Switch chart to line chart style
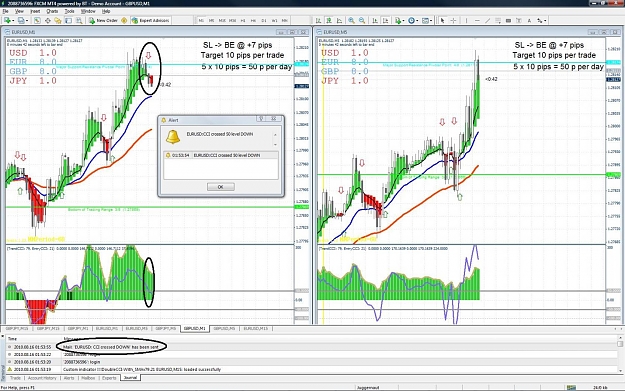This screenshot has height=391, width=625. 339,20
